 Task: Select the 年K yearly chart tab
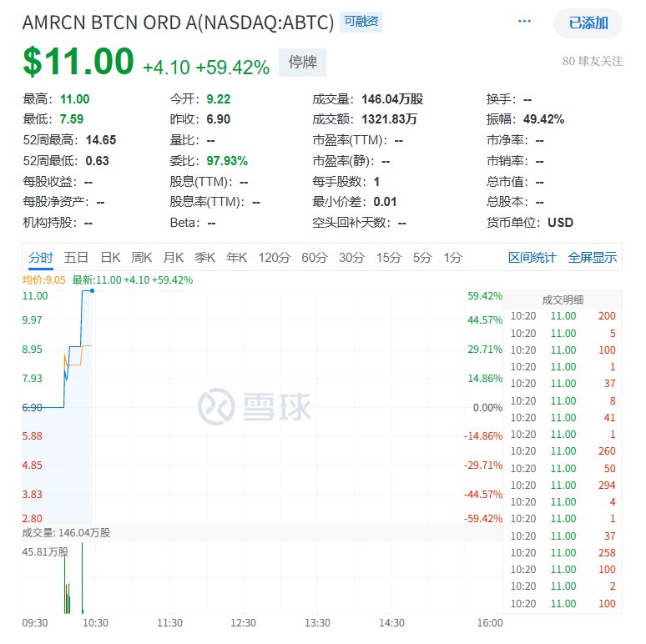point(237,258)
